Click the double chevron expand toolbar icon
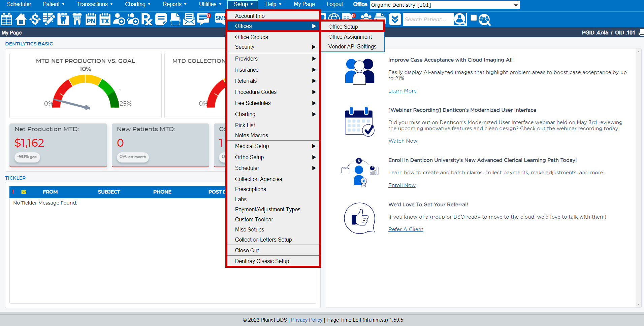This screenshot has height=326, width=644. click(395, 19)
